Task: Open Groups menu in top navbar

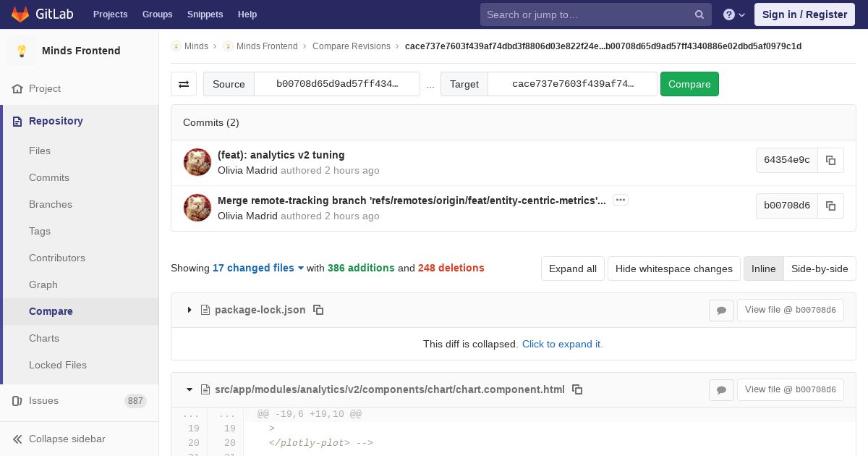Action: pyautogui.click(x=157, y=14)
